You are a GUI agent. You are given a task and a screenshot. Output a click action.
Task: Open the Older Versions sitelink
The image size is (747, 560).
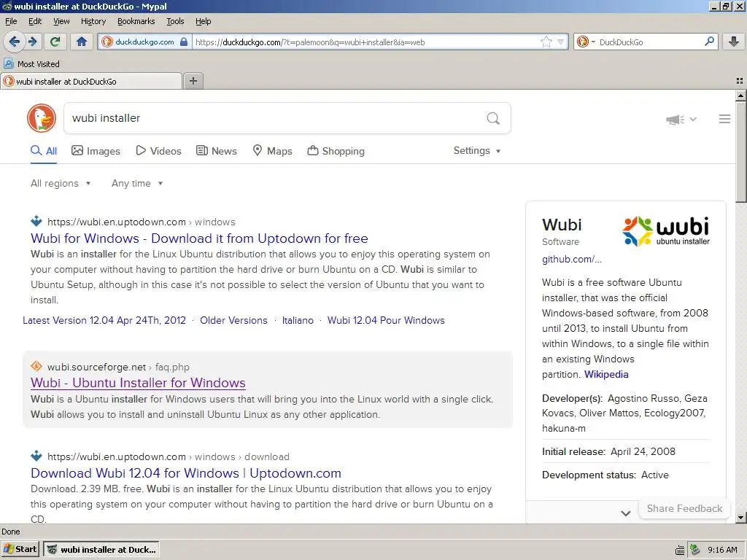pyautogui.click(x=233, y=320)
